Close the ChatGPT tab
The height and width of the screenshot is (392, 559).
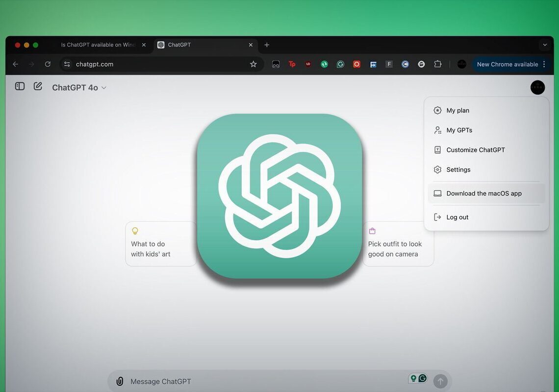(251, 45)
